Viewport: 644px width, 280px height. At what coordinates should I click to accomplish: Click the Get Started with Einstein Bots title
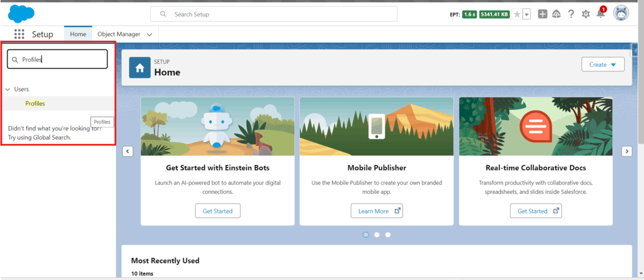[x=217, y=168]
